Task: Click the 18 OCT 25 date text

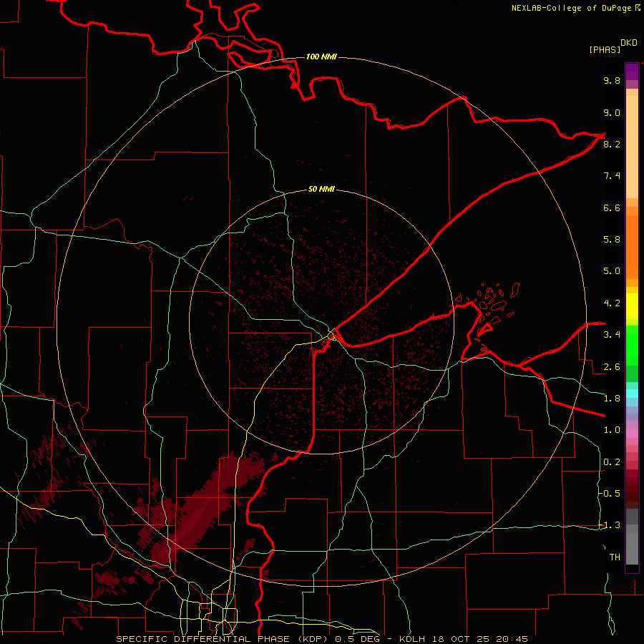Action: point(459,639)
